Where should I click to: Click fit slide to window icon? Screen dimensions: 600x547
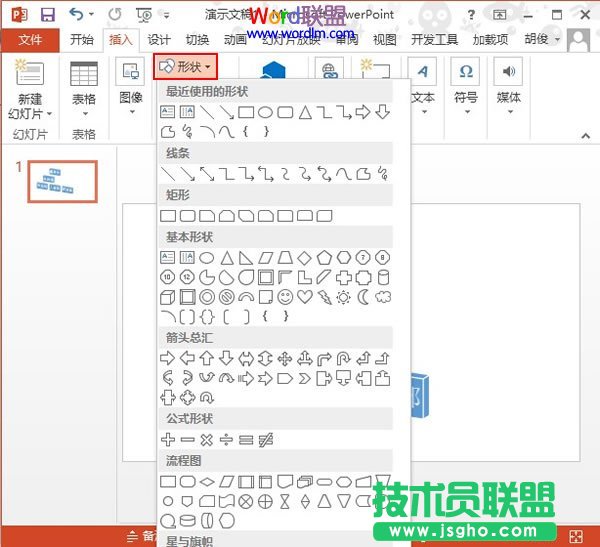pyautogui.click(x=576, y=537)
